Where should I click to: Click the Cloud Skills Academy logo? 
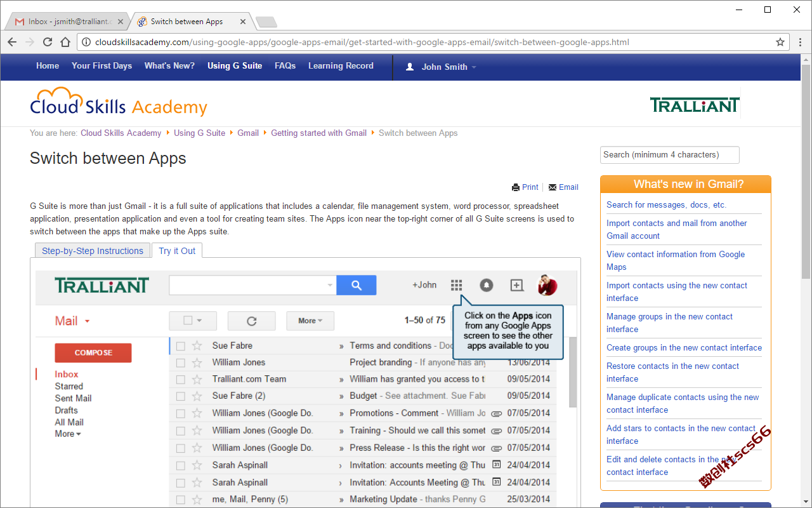(119, 102)
